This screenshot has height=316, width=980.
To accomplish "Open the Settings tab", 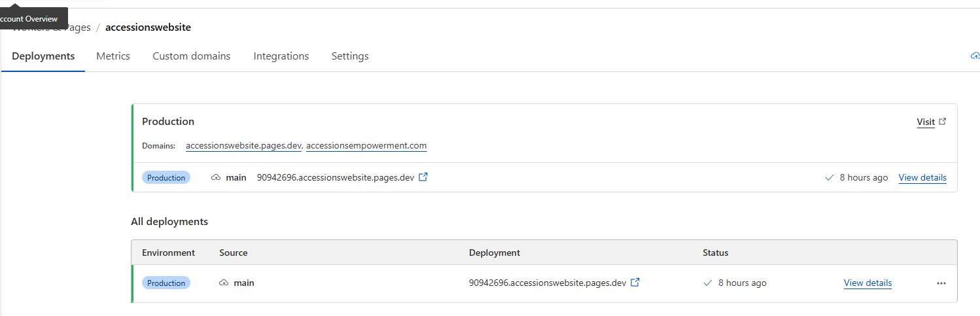I will tap(350, 56).
